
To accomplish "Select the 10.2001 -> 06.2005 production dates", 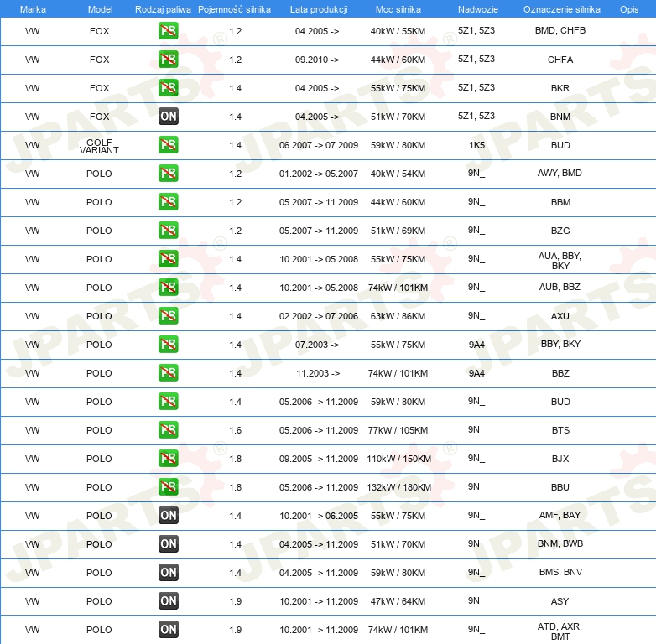I will 319,515.
